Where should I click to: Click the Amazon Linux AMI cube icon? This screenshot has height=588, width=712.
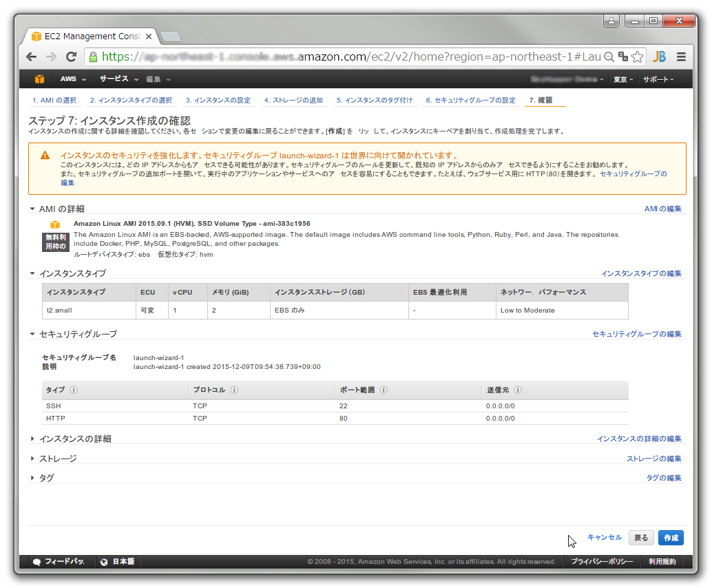point(55,224)
